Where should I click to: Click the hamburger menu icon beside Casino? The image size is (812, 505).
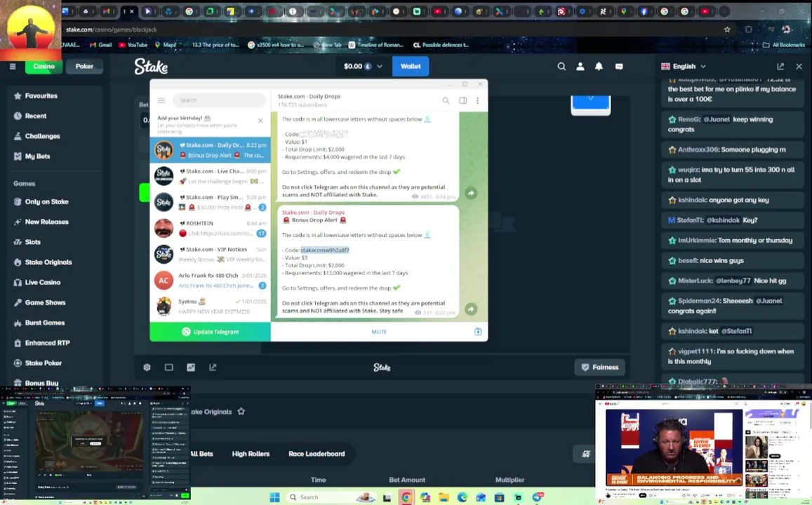(x=13, y=66)
